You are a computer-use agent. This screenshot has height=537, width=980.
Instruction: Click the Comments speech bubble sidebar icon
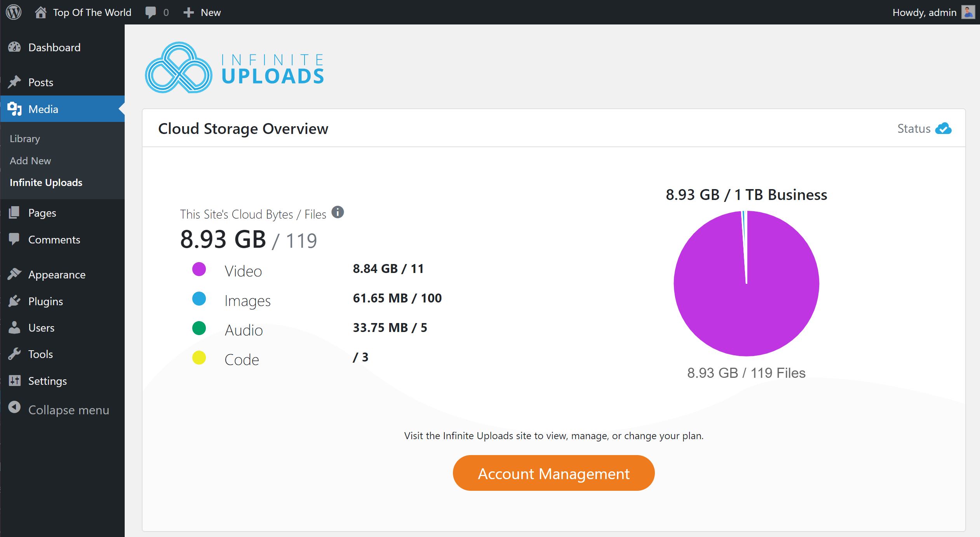[14, 239]
